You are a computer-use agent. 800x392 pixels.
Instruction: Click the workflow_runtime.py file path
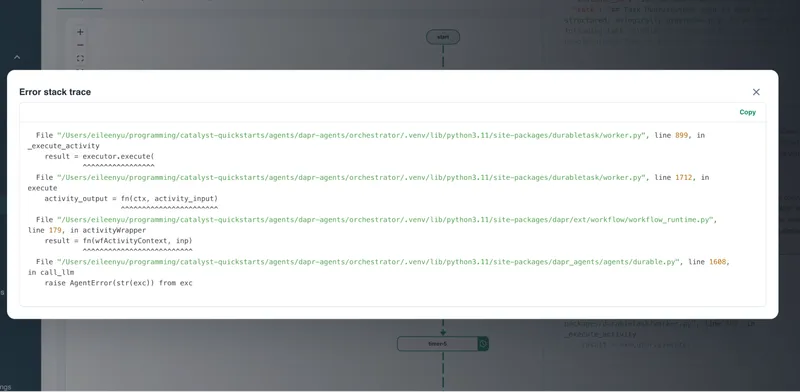[x=386, y=219]
